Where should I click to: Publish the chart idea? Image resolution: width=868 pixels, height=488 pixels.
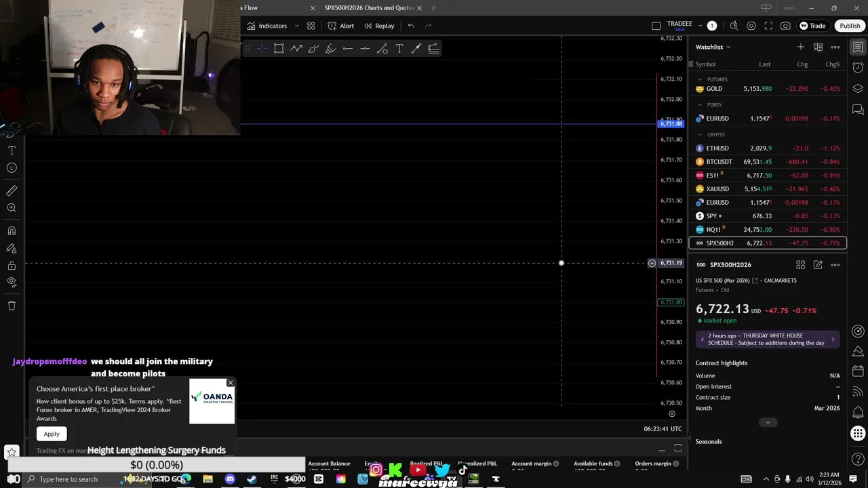pyautogui.click(x=850, y=26)
